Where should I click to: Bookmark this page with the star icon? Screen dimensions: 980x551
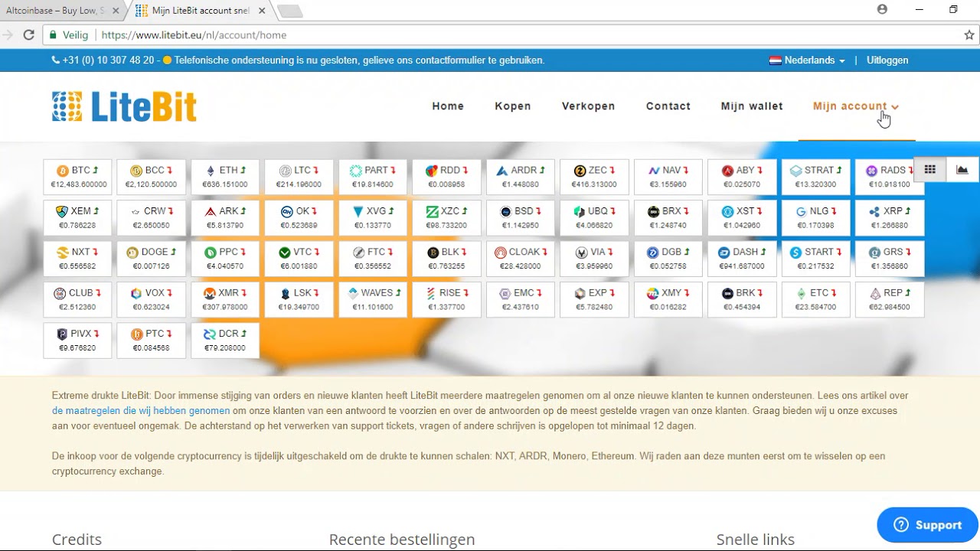tap(969, 35)
